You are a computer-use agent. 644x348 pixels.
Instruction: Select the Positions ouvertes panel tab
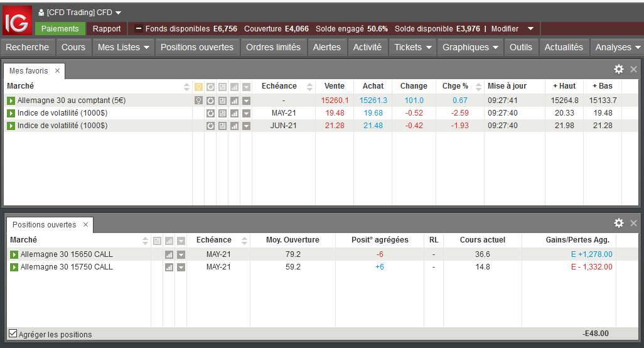[45, 225]
